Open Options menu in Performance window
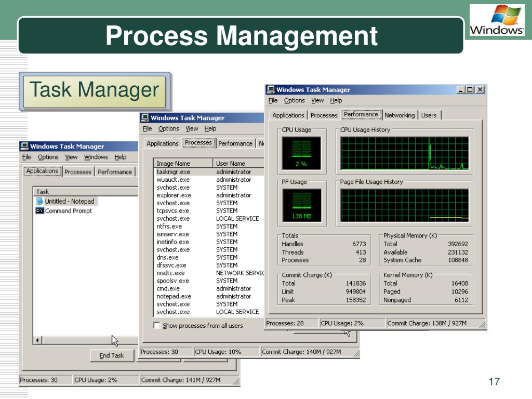The image size is (532, 399). 294,100
